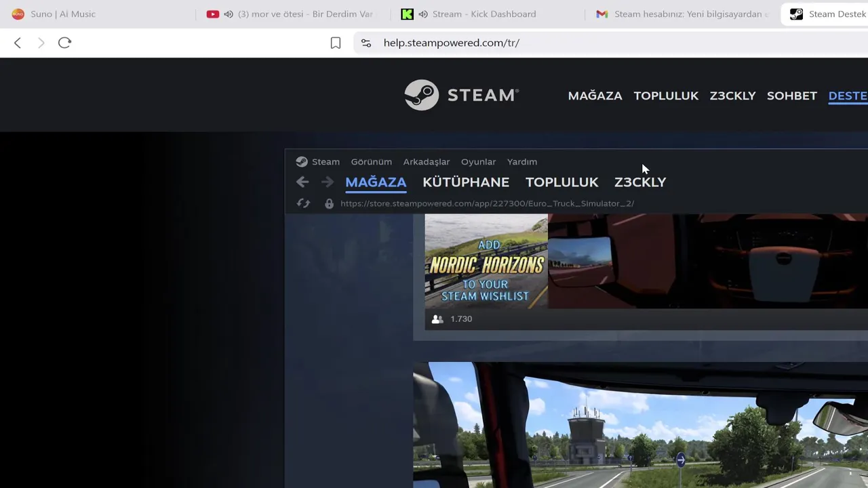Click the Gmail favicon in its tab
Viewport: 868px width, 488px height.
(602, 14)
